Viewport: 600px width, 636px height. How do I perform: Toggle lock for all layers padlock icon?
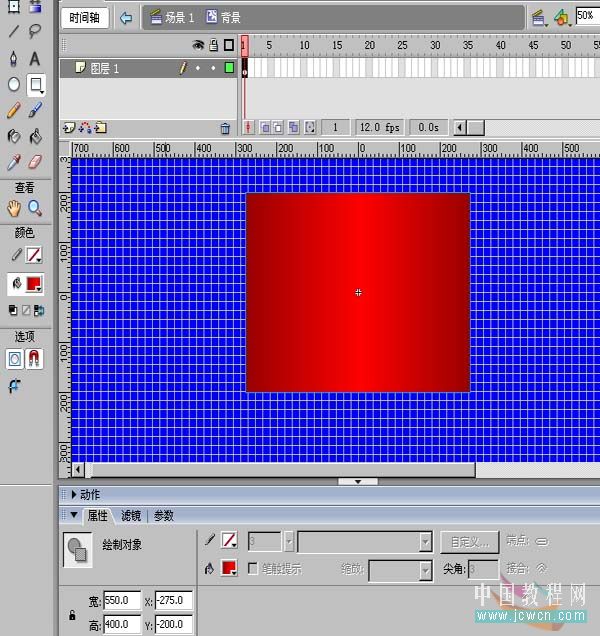213,45
